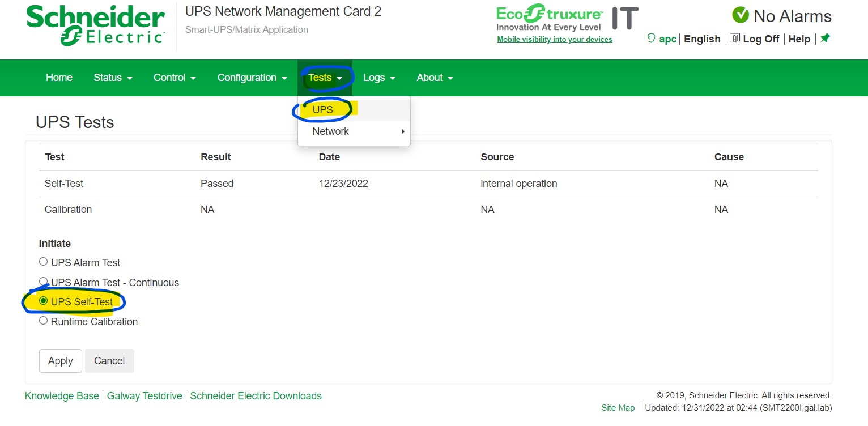The height and width of the screenshot is (426, 868).
Task: Open the Help link
Action: click(x=799, y=39)
